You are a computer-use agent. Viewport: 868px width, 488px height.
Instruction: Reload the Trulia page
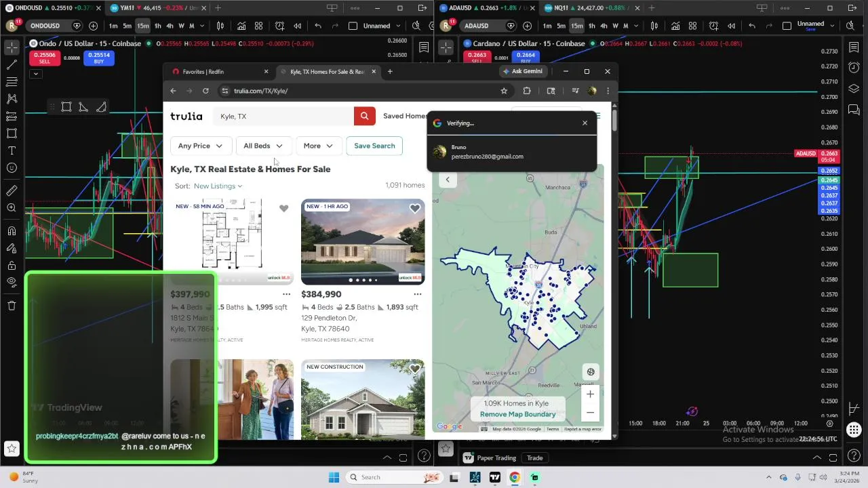pyautogui.click(x=205, y=91)
